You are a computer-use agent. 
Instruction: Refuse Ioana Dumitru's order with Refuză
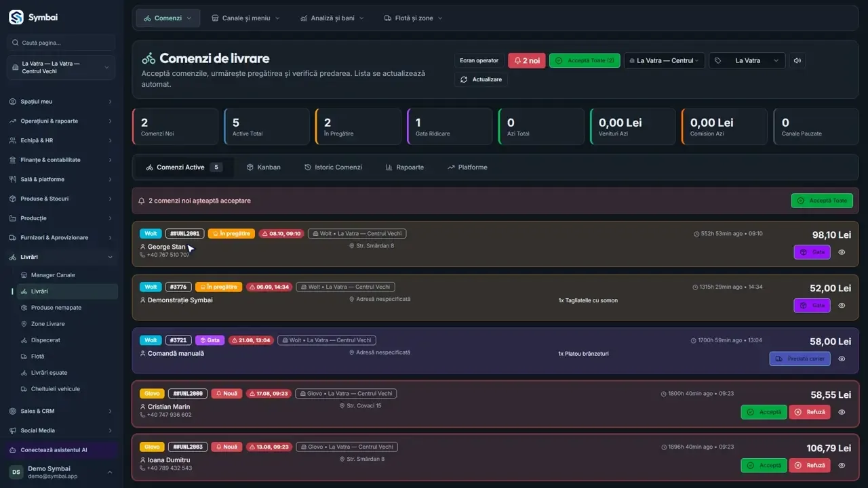810,465
